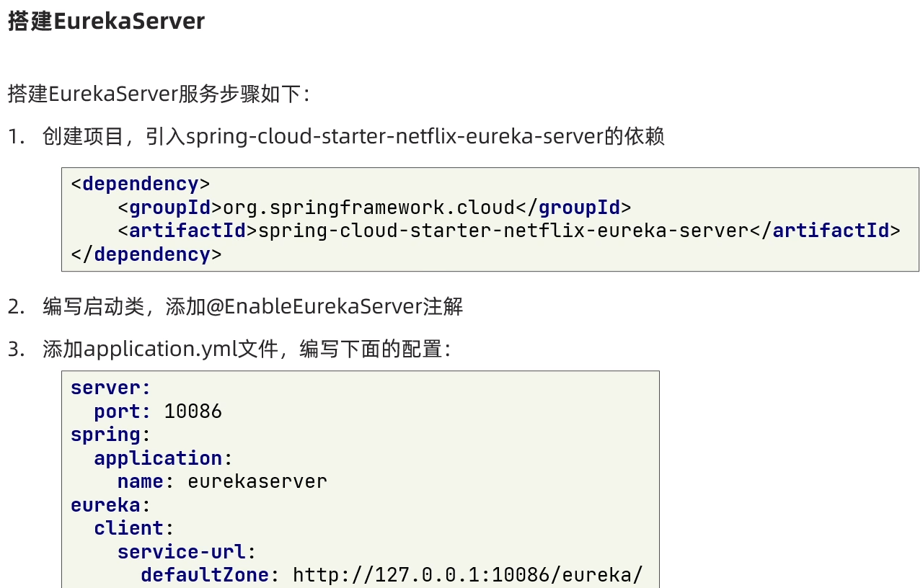Viewport: 923px width, 588px height.
Task: Click the 搭建EurekaServer bold heading
Action: 106,22
